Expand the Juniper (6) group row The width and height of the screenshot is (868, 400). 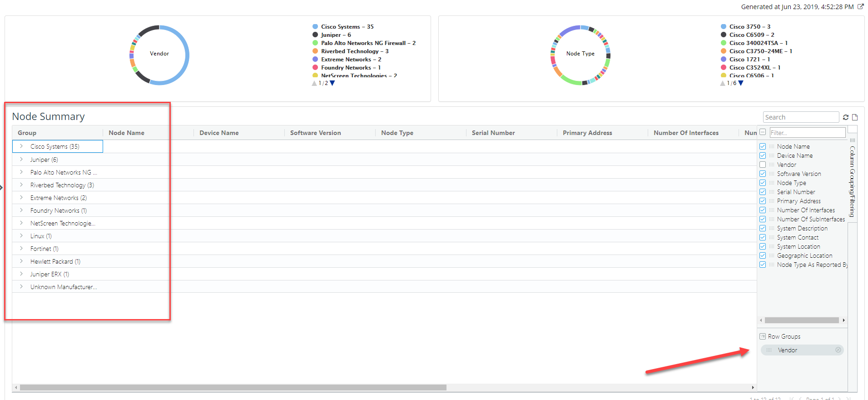[21, 160]
